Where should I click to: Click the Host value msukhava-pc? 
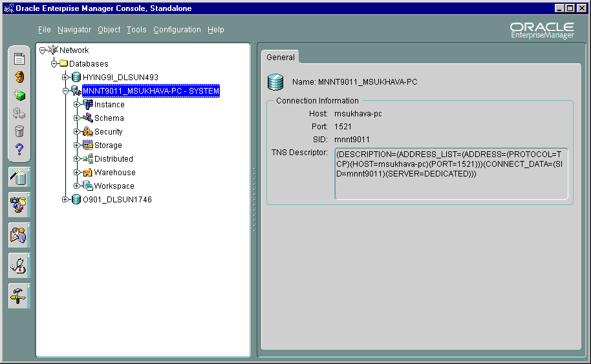click(x=358, y=113)
